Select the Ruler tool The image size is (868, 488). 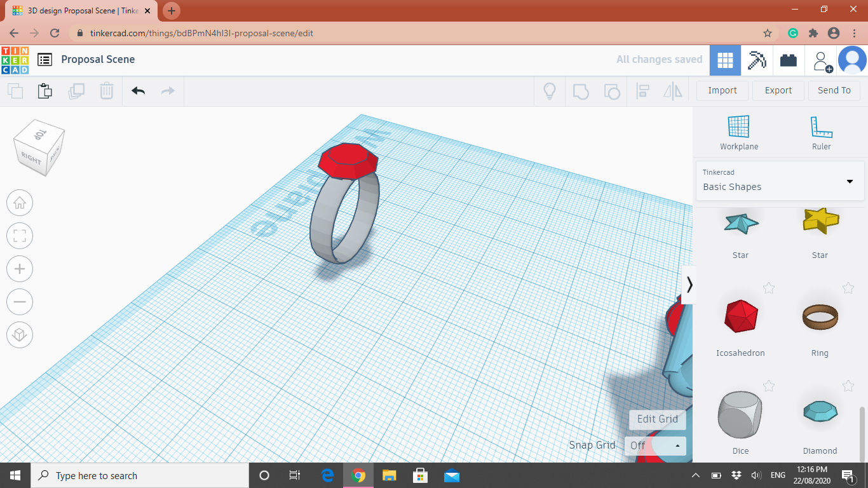coord(821,133)
